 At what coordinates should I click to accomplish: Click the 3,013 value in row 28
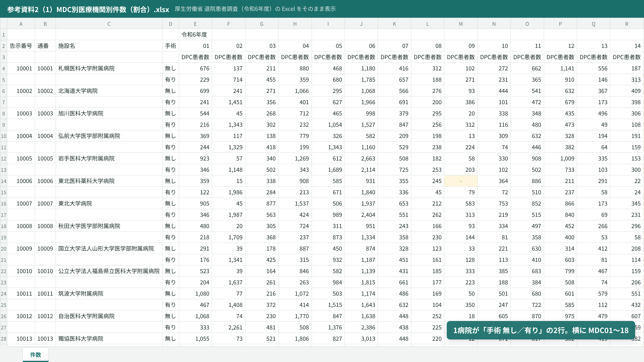361,338
